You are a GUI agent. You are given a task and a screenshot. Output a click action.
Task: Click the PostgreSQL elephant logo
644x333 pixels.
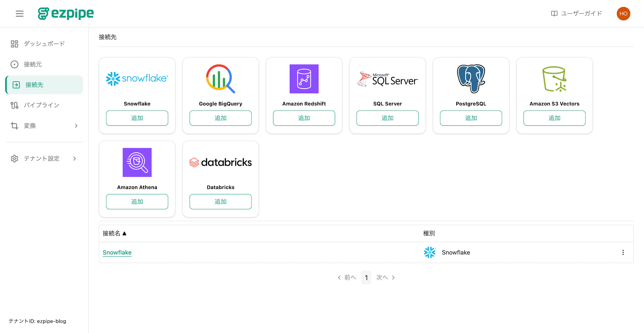click(x=471, y=79)
